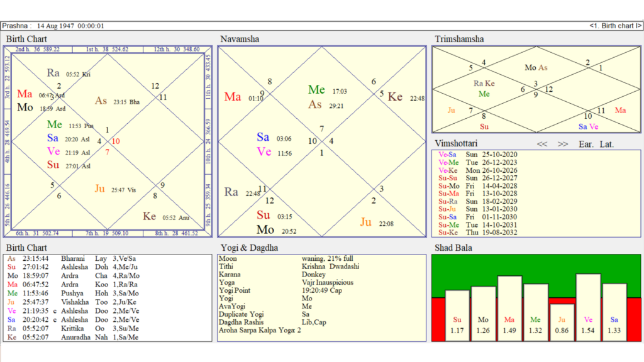Click the Navamsha panel title
Image resolution: width=644 pixels, height=362 pixels.
(x=240, y=39)
